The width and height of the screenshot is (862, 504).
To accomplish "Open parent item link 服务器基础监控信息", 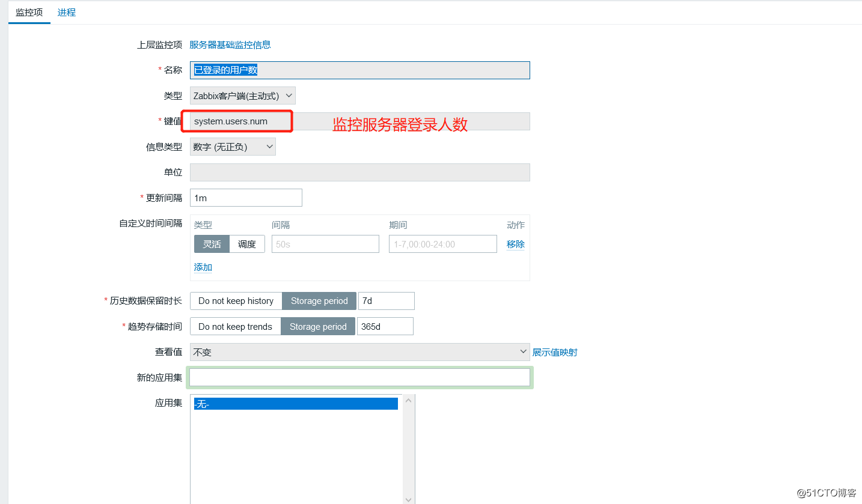I will point(230,44).
